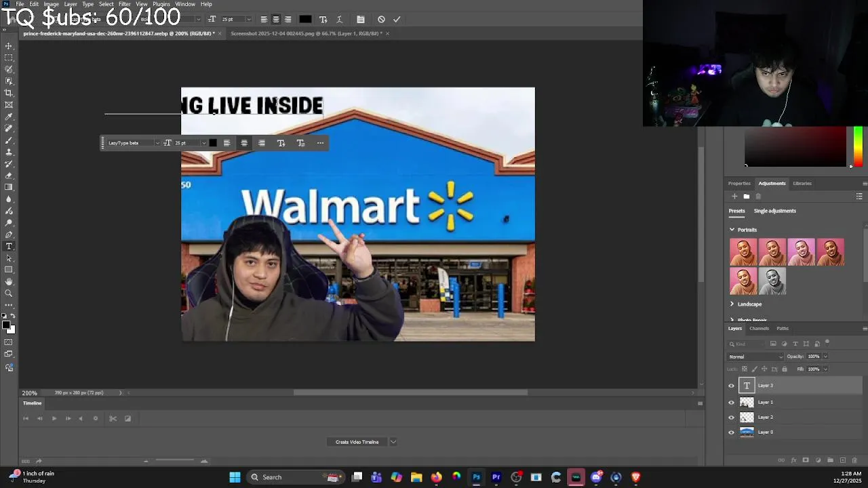The width and height of the screenshot is (868, 488).
Task: Select the Eyedropper tool
Action: tap(9, 117)
